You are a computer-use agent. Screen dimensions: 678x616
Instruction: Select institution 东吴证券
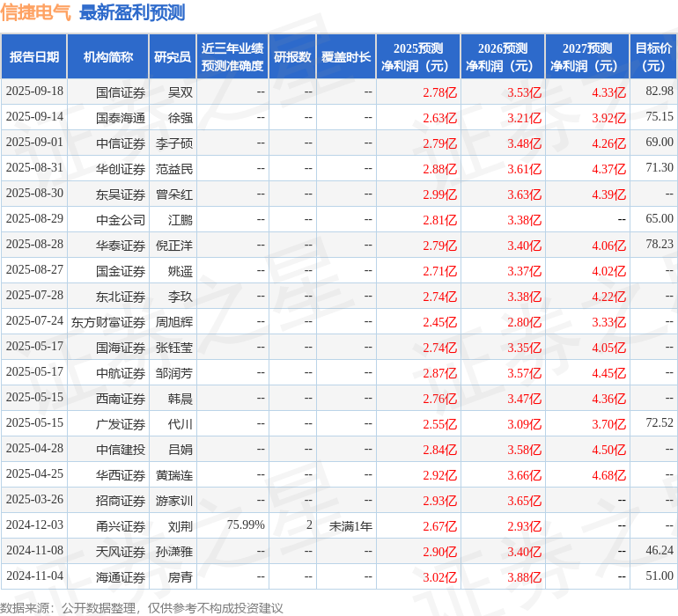coord(121,194)
